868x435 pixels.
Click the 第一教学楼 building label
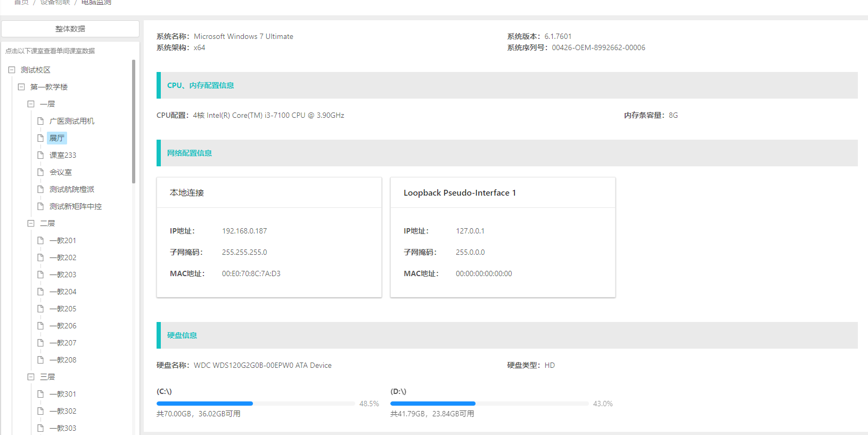coord(49,87)
